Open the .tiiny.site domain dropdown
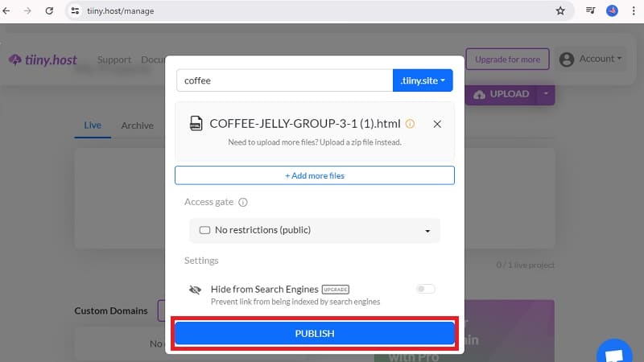Screen dimensions: 644x362 coord(423,80)
